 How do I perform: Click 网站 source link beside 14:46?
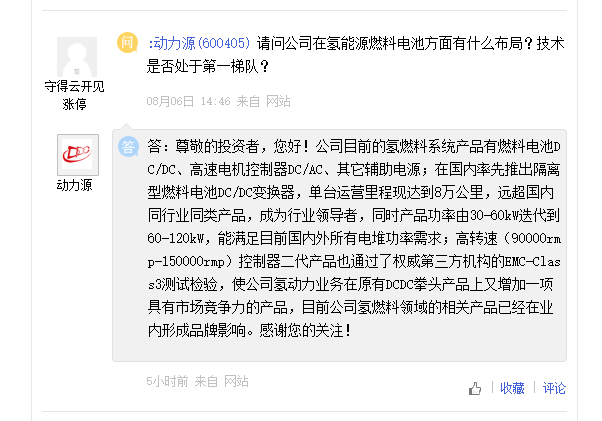(x=278, y=101)
